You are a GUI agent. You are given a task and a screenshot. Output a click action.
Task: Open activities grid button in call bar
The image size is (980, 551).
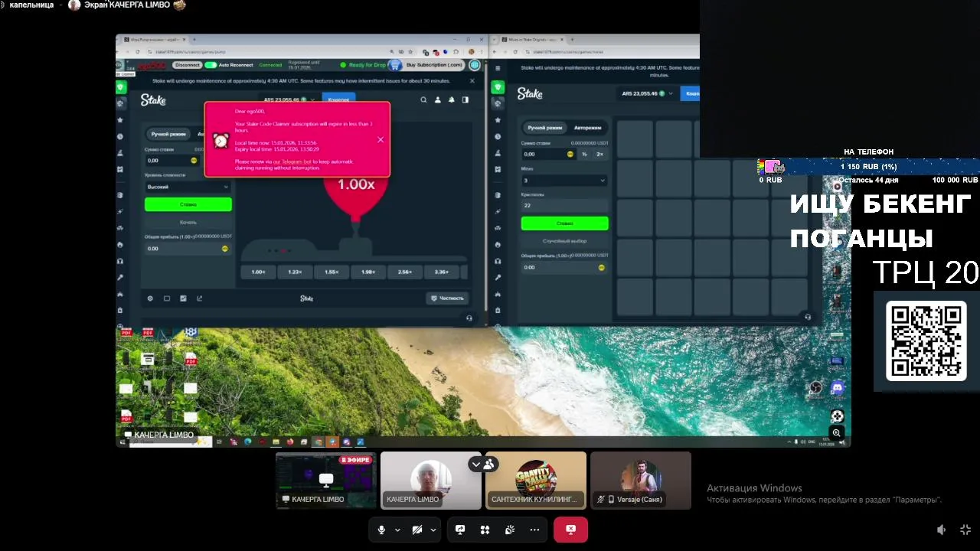(x=485, y=530)
